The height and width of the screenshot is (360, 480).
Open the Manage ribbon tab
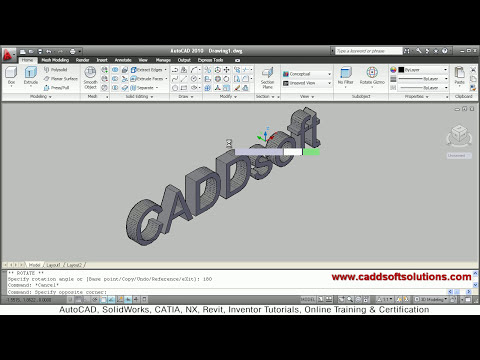163,60
